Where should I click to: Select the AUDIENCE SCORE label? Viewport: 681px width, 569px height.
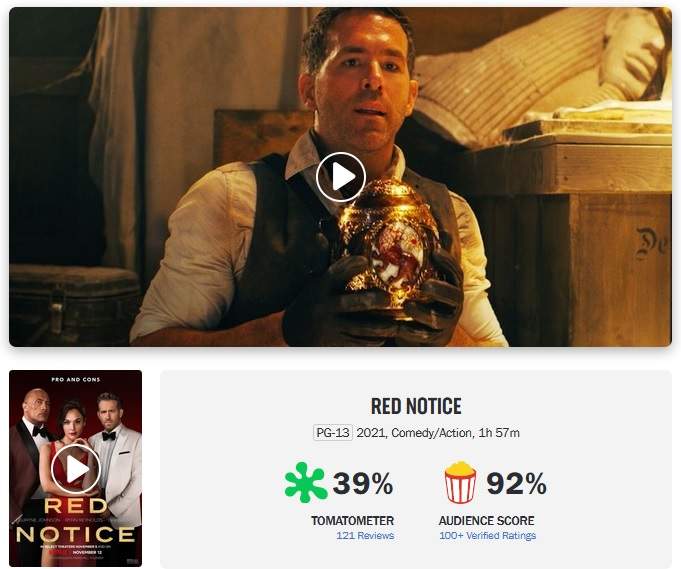486,520
